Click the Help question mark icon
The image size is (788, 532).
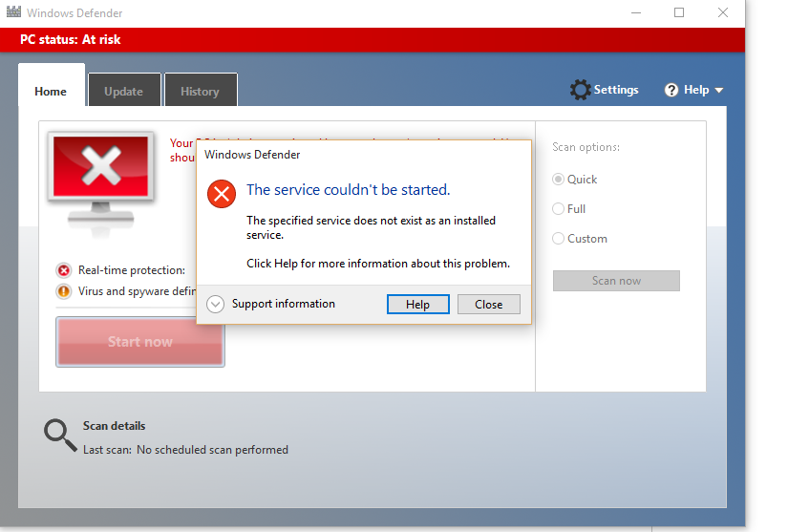pos(671,90)
